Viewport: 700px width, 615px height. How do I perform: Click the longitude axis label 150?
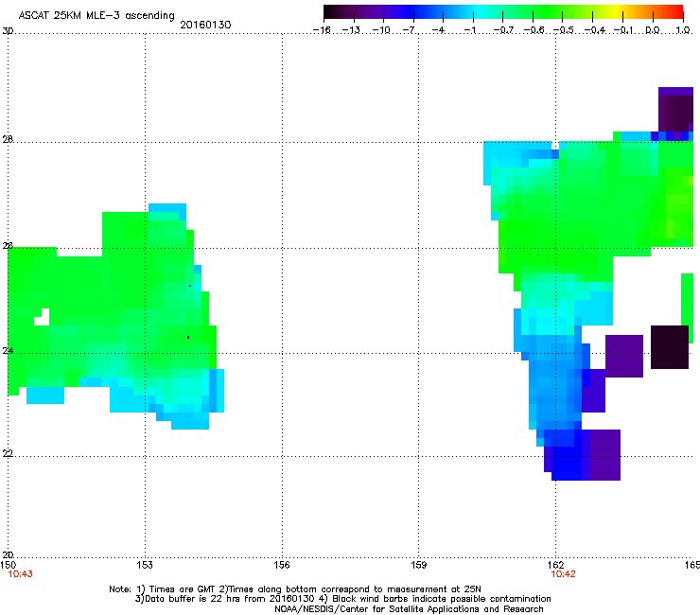pos(8,566)
